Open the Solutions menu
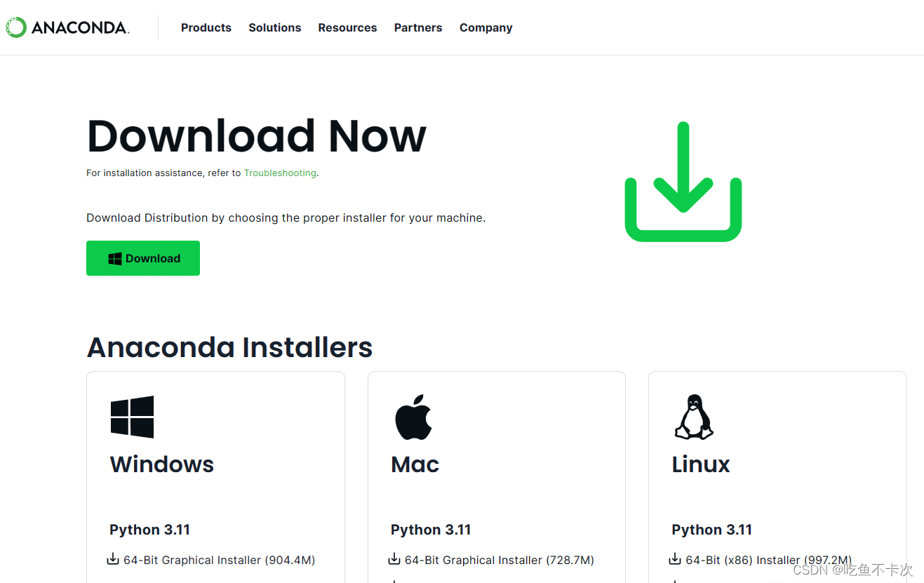The width and height of the screenshot is (924, 583). [275, 27]
